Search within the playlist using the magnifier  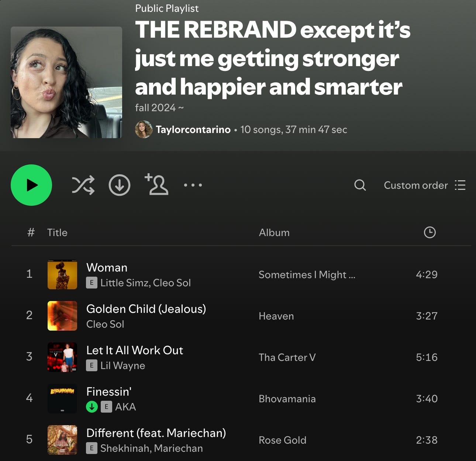360,185
